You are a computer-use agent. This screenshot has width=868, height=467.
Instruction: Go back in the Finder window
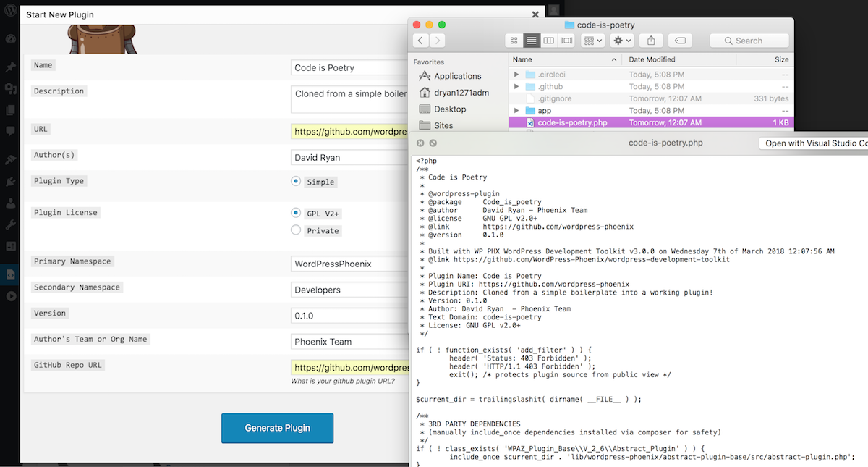point(421,41)
